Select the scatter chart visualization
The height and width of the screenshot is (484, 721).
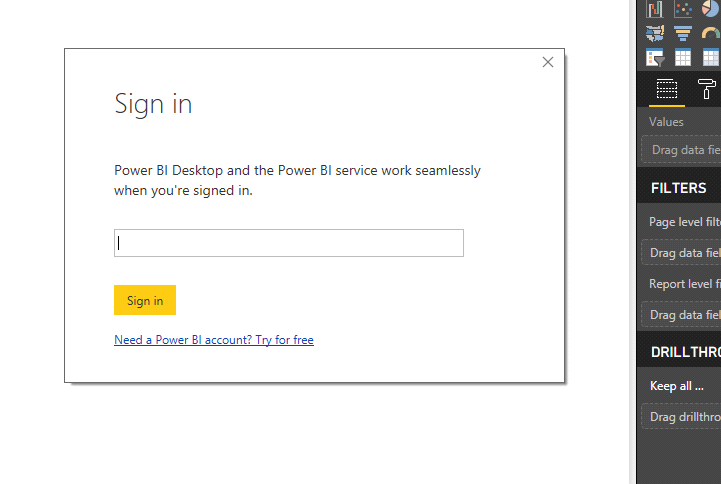click(x=683, y=9)
